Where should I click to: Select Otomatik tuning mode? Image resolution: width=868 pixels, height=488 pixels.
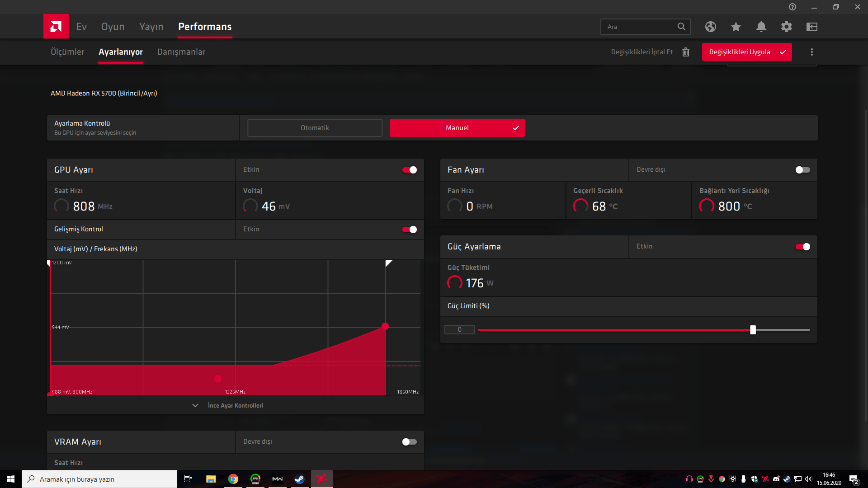tap(315, 128)
